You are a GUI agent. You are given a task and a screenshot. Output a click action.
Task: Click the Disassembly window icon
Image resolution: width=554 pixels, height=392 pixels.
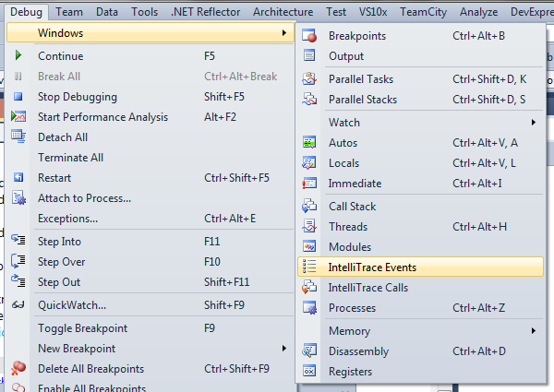click(310, 351)
